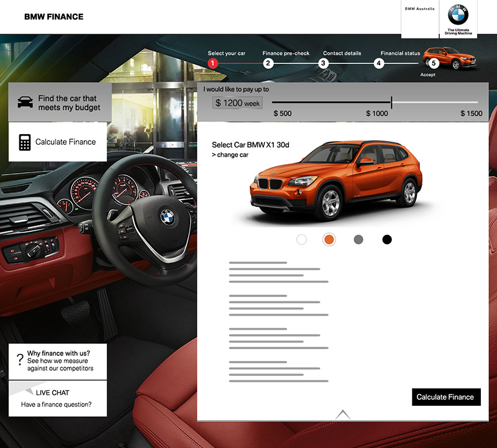Click the live chat speech bubble icon
This screenshot has width=497, height=448.
coord(22,390)
